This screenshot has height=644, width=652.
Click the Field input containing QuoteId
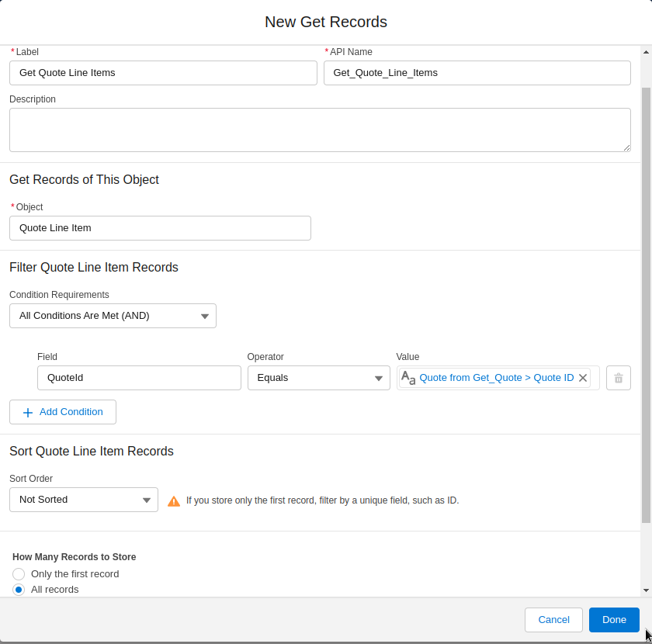tap(139, 378)
